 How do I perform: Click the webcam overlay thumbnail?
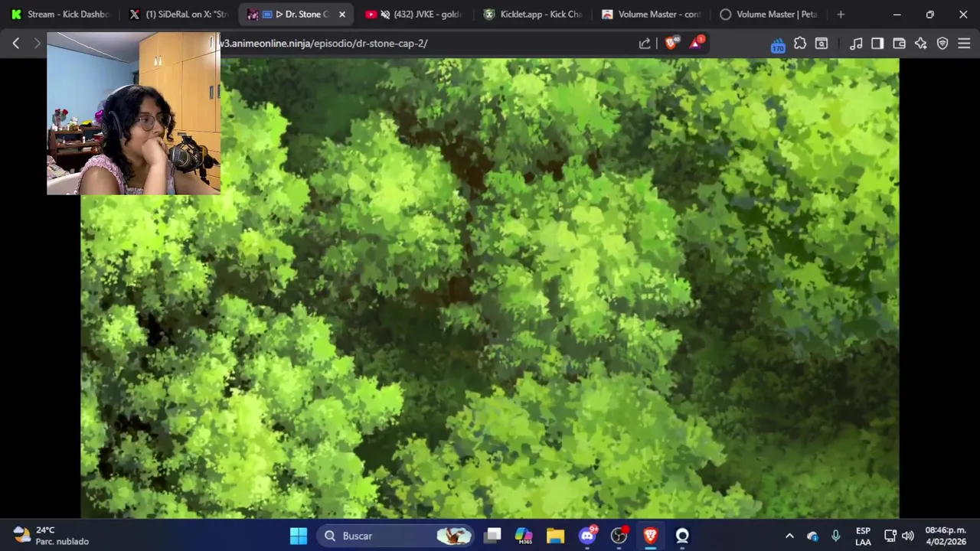(x=133, y=113)
